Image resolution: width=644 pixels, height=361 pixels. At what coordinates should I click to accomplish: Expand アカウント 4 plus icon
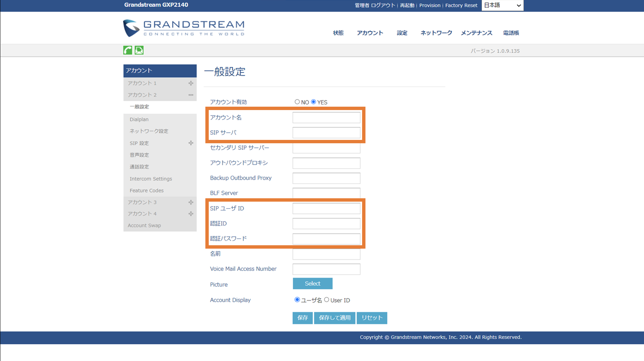tap(191, 214)
